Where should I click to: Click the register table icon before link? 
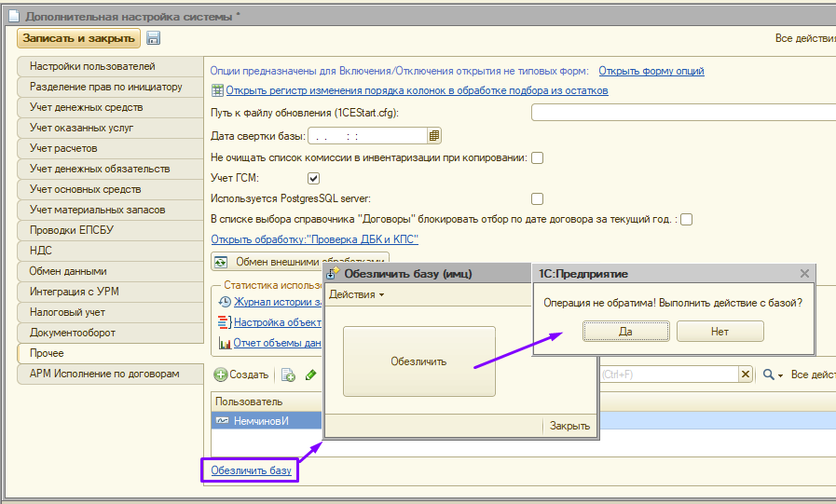point(217,91)
